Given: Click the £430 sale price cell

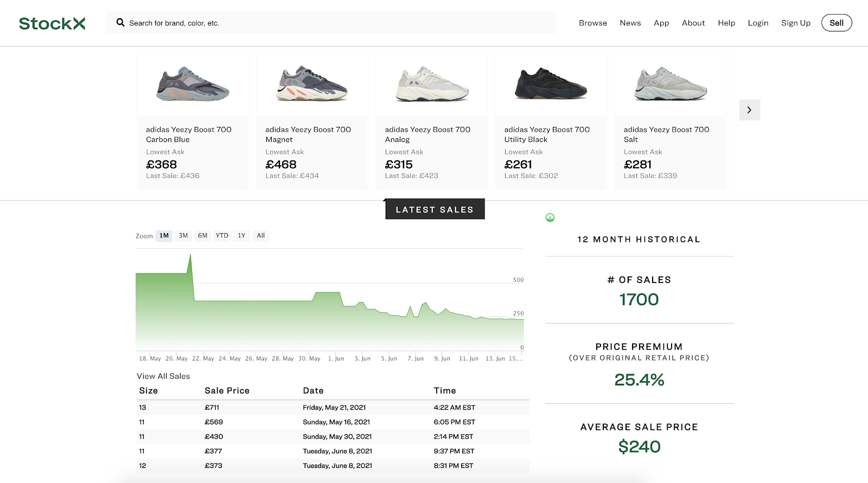Looking at the screenshot, I should 214,437.
